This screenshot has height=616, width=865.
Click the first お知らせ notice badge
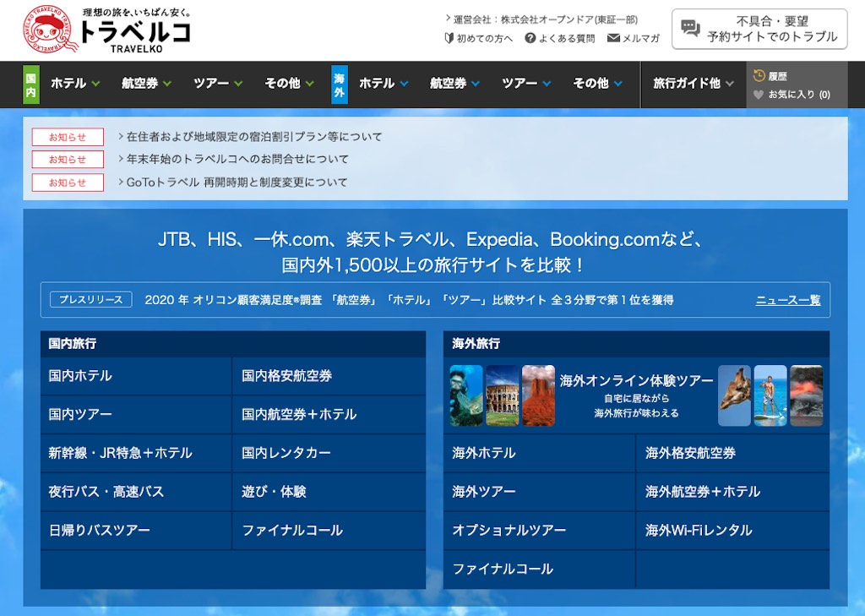68,137
